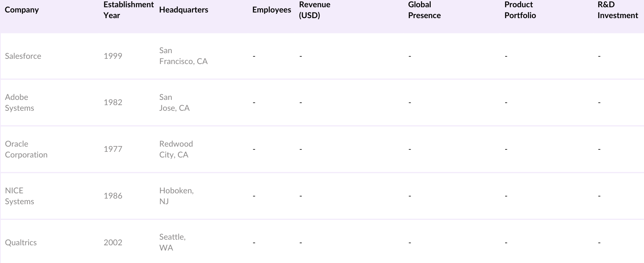Select the Oracle Corporation company cell
This screenshot has width=644, height=263.
26,149
